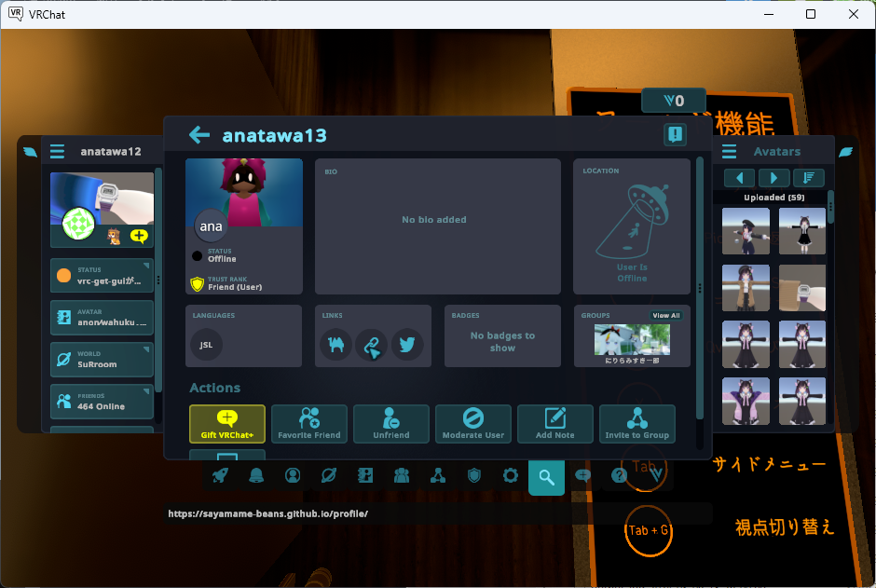Open the Avatars book icon in the dock
Image resolution: width=876 pixels, height=588 pixels.
365,476
